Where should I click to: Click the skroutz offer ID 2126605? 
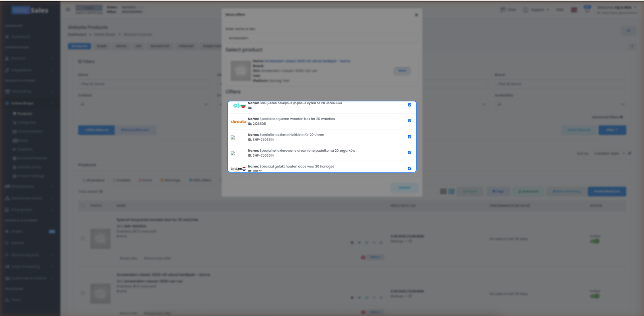pyautogui.click(x=259, y=124)
